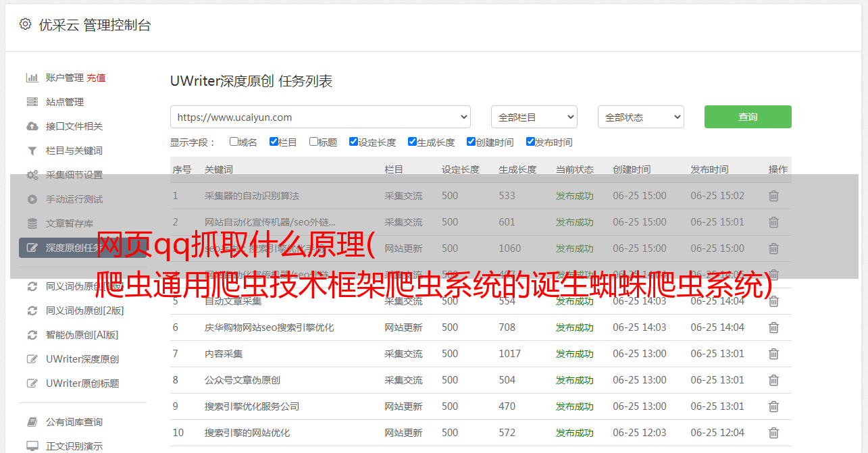The image size is (868, 453).
Task: Delete row 2 网站自动化宣传机器 task
Action: pyautogui.click(x=774, y=222)
